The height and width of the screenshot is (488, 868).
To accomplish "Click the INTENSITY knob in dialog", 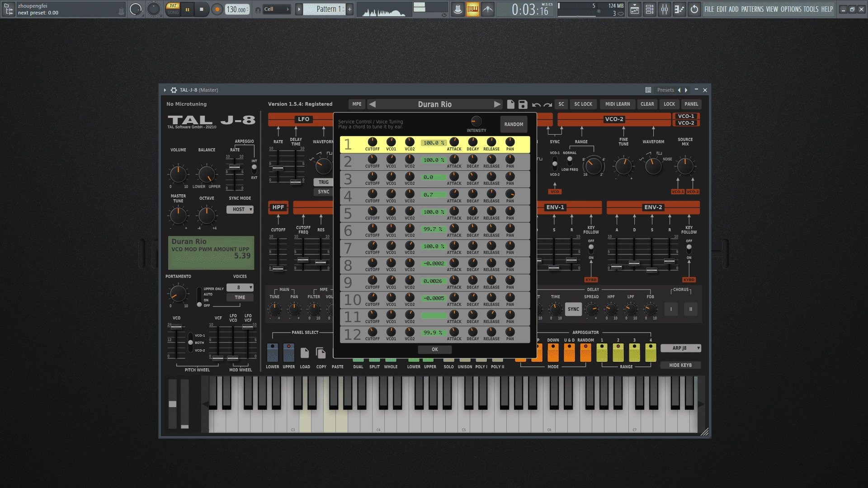I will (x=476, y=121).
